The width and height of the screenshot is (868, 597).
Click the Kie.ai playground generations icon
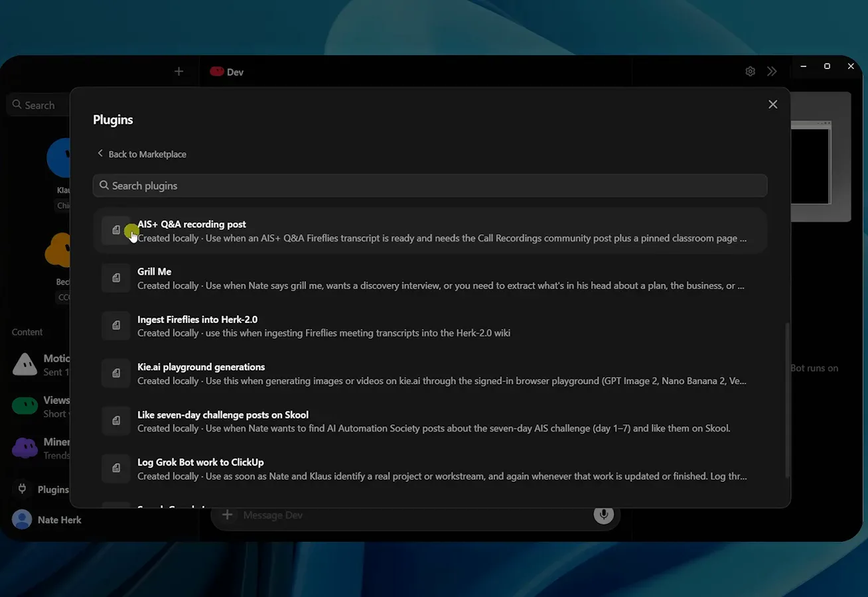tap(116, 373)
